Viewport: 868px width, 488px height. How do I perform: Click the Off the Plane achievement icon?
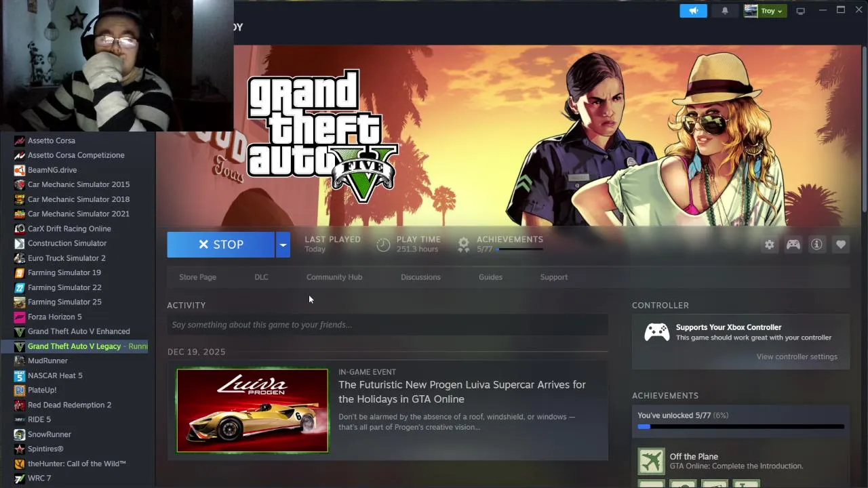[x=651, y=462]
